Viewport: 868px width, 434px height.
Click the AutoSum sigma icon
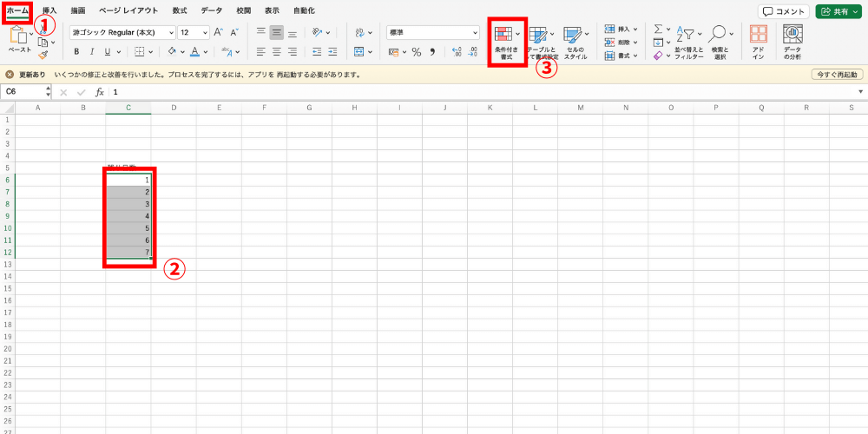click(x=658, y=30)
